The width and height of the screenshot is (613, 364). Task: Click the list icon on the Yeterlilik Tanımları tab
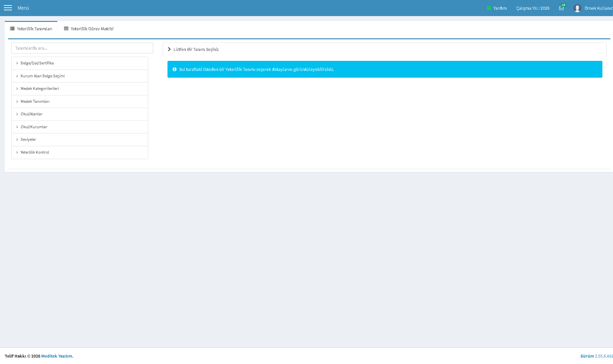coord(12,29)
